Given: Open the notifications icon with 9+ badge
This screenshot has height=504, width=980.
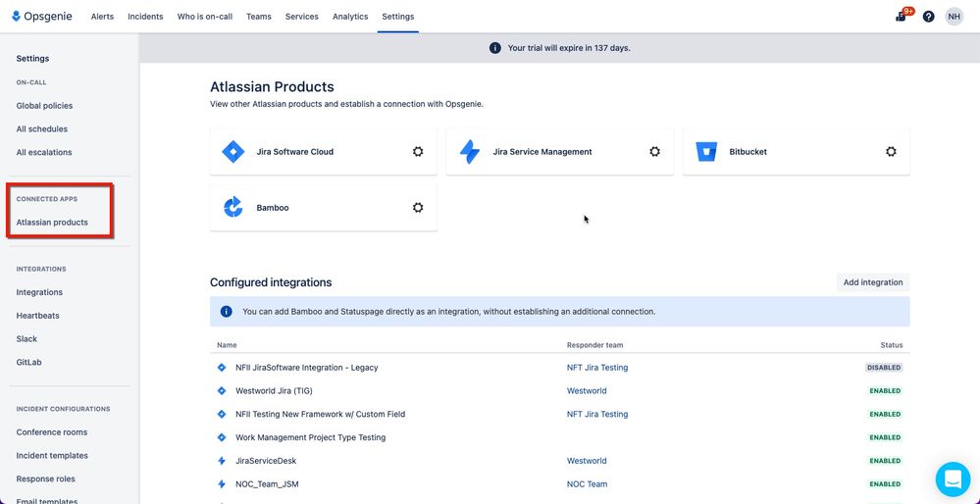Looking at the screenshot, I should pos(902,17).
